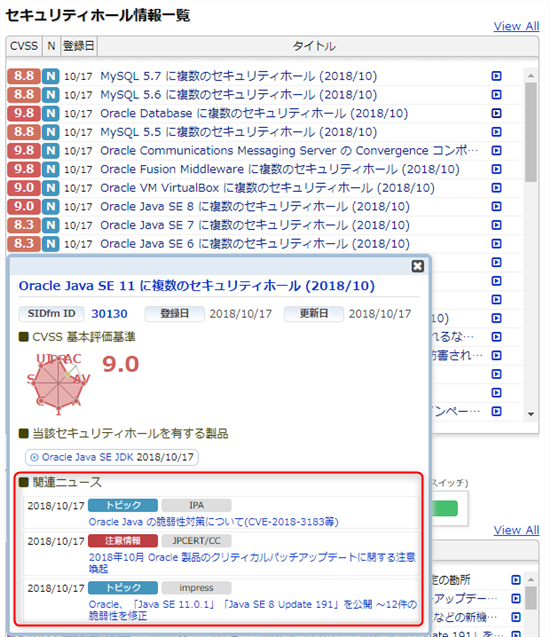Click the lower panel scrollbar up arrow
Viewport: 550px width, 637px height.
click(x=531, y=580)
